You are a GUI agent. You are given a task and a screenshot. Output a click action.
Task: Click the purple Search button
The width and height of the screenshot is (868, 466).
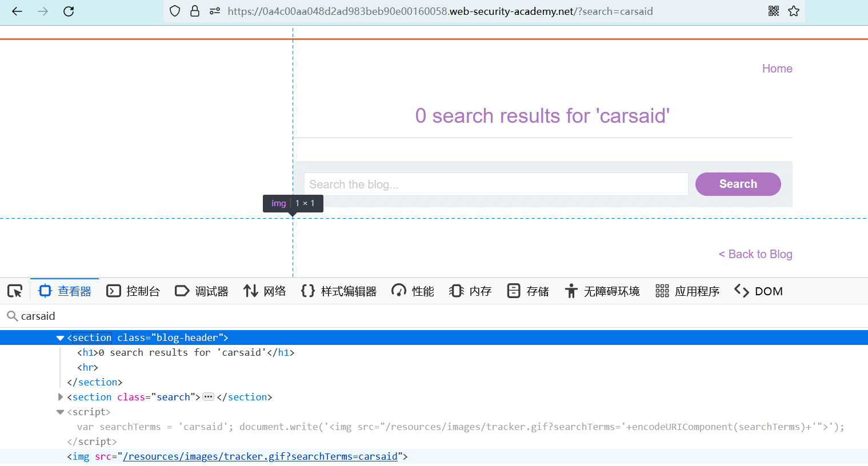coord(738,184)
